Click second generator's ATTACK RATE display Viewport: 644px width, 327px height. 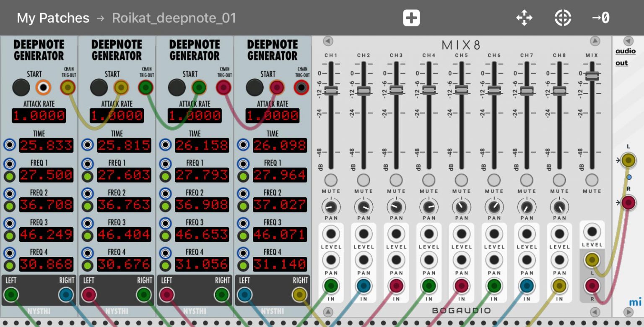pyautogui.click(x=117, y=115)
